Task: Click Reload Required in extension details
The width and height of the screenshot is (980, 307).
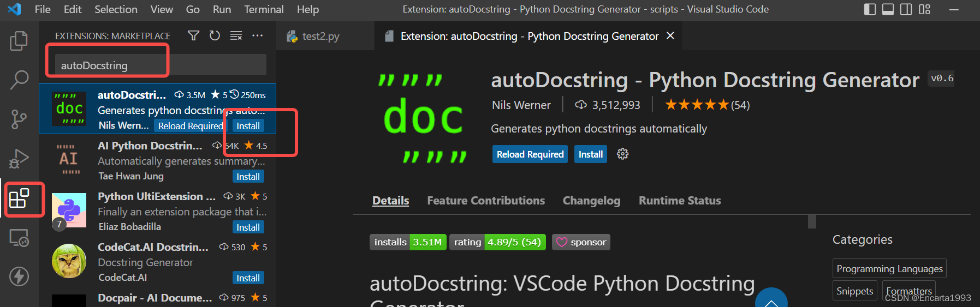Action: coord(530,154)
